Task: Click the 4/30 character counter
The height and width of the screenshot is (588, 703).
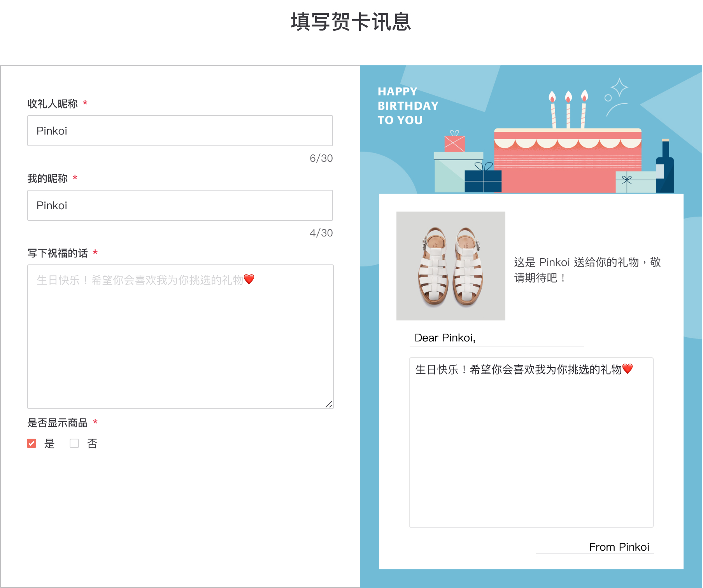Action: (x=321, y=233)
